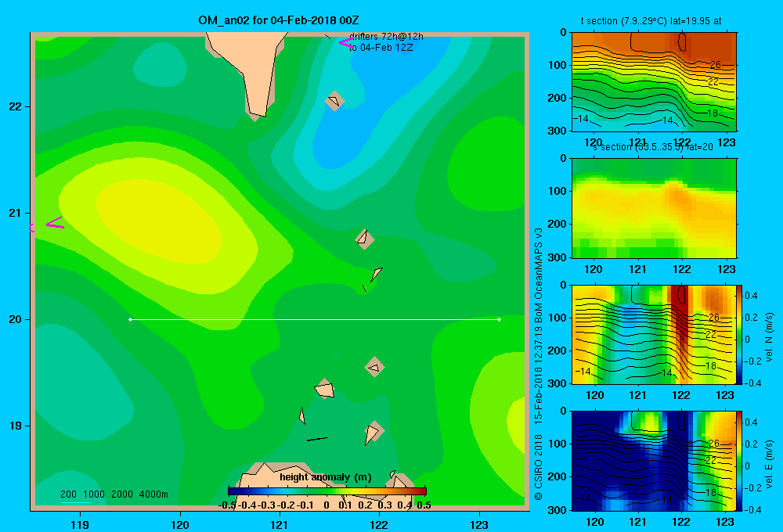Click the yellow high-anomaly eddy centre on the map
This screenshot has height=532, width=783.
pyautogui.click(x=160, y=221)
